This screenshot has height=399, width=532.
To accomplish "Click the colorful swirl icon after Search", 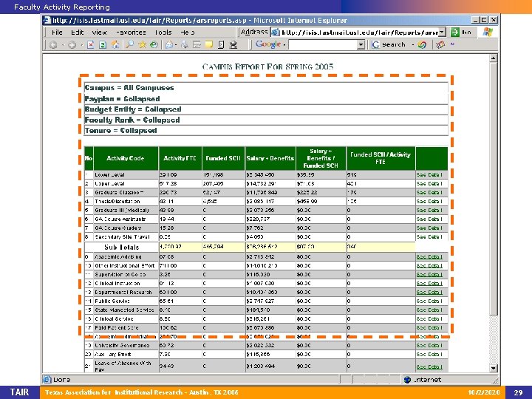I will (x=422, y=44).
